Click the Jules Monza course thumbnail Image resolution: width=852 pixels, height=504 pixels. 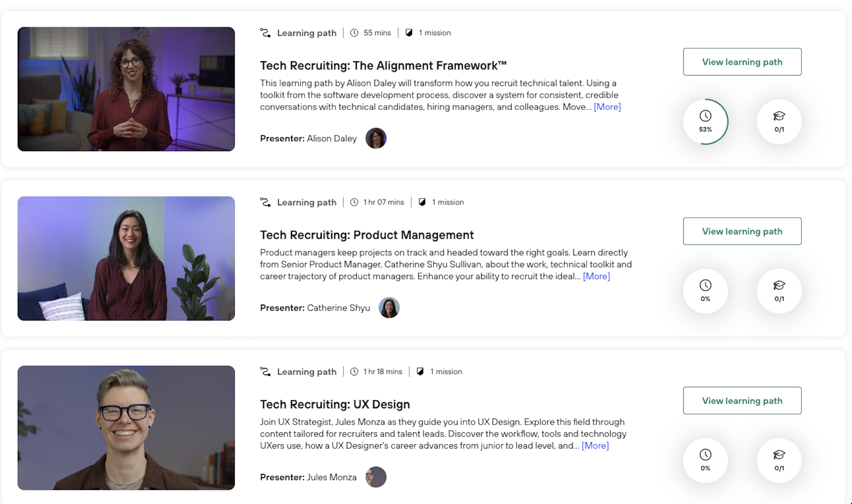(x=126, y=427)
